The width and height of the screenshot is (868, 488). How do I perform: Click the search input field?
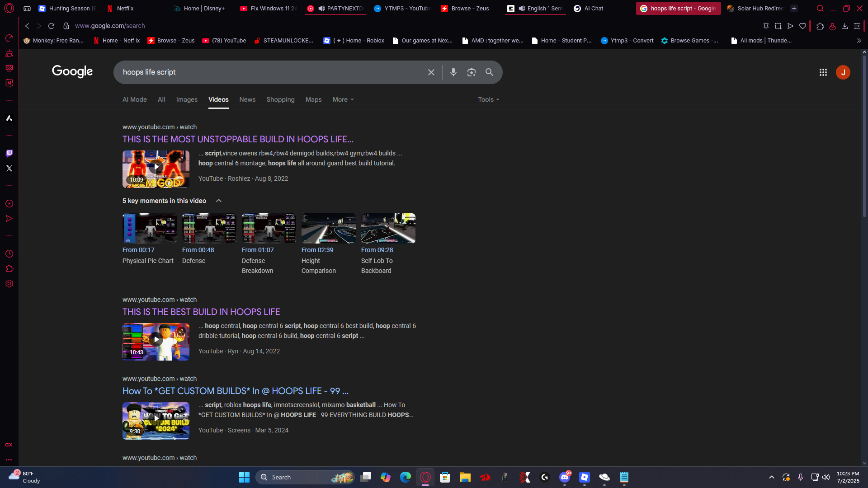point(271,72)
